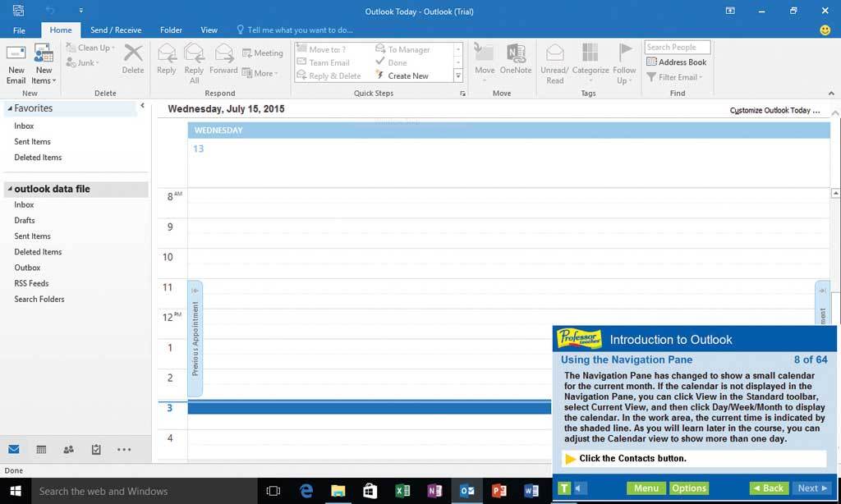
Task: Expand the Quick Steps gallery dropdown
Action: 458,76
